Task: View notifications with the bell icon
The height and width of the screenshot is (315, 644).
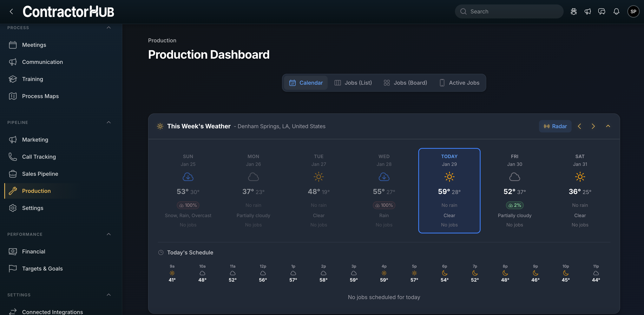Action: (x=616, y=11)
